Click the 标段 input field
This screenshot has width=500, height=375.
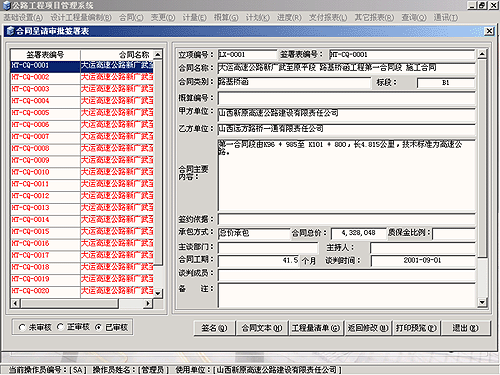pyautogui.click(x=446, y=83)
